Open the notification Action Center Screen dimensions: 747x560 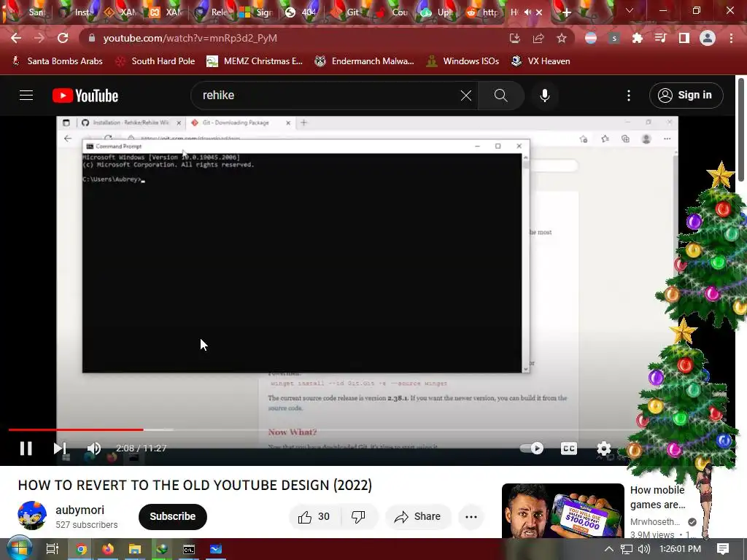click(723, 549)
